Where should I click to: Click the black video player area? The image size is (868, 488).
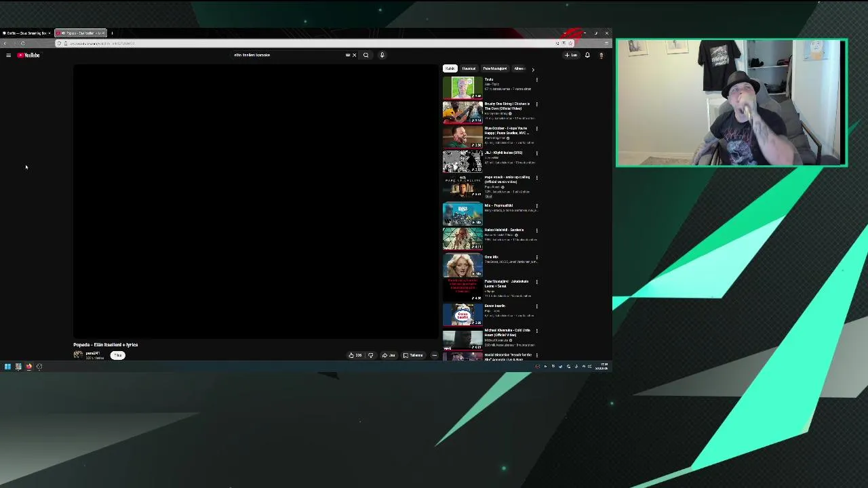click(256, 201)
